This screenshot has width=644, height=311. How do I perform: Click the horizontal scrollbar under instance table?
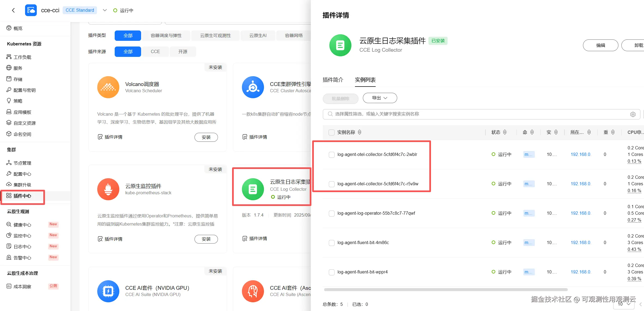coord(446,290)
